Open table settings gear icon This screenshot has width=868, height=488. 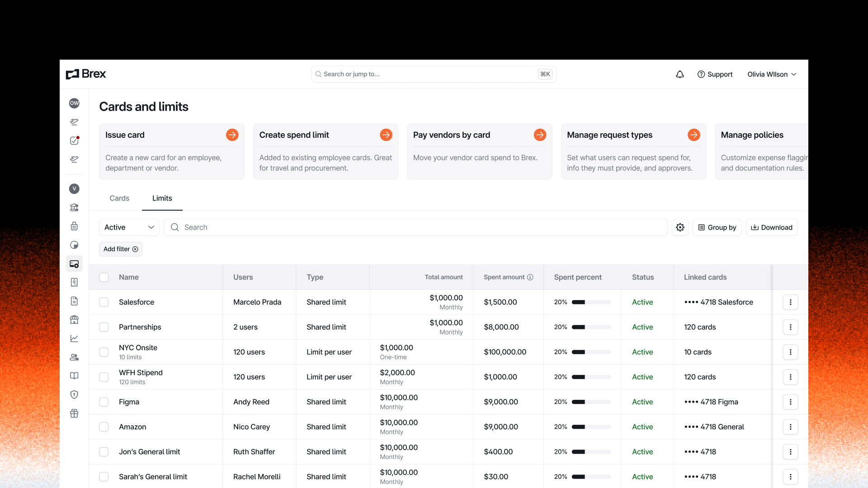pos(680,227)
